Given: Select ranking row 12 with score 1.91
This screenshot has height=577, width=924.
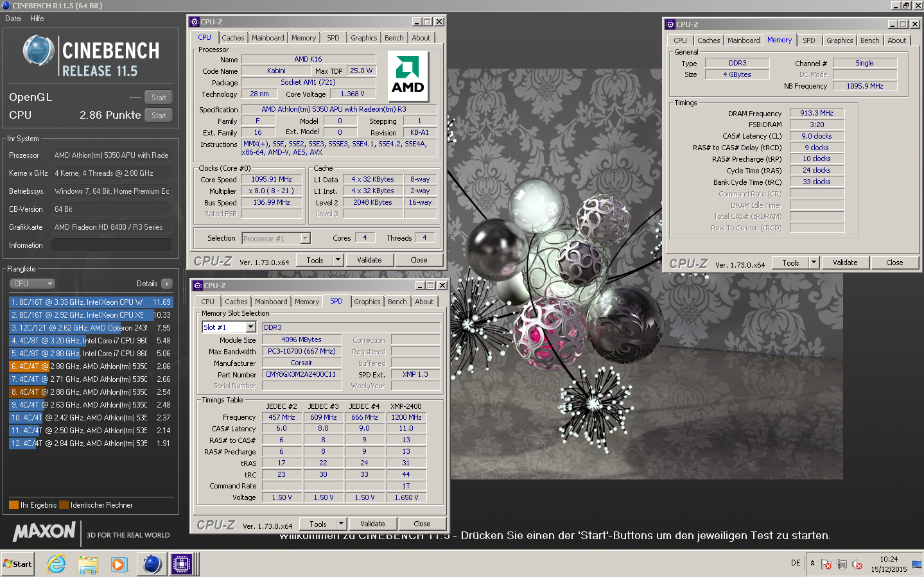Looking at the screenshot, I should pos(91,443).
